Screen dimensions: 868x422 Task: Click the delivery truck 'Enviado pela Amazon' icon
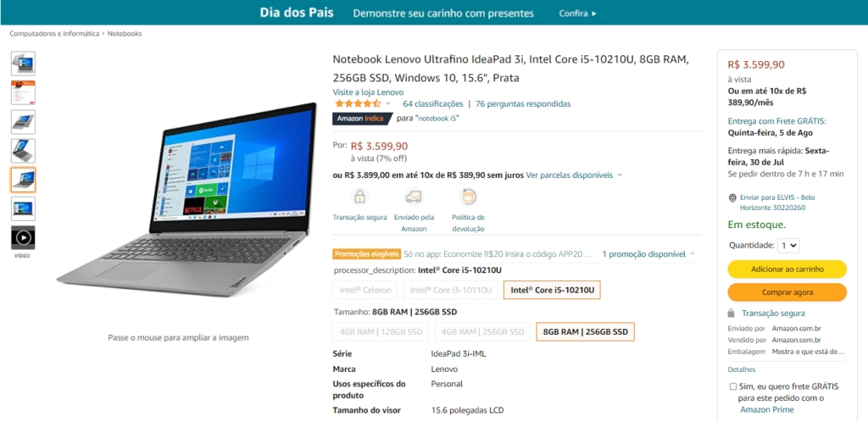[414, 197]
